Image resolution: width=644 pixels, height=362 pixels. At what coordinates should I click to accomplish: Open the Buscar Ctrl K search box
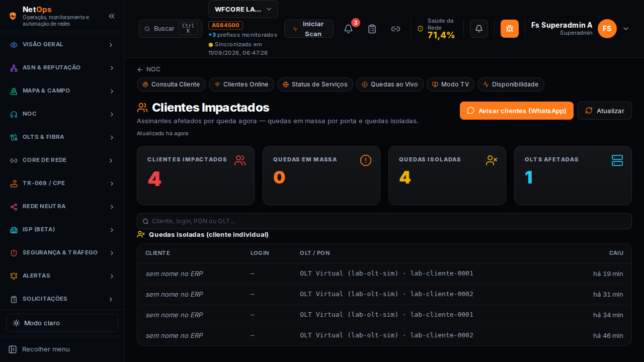click(x=171, y=29)
